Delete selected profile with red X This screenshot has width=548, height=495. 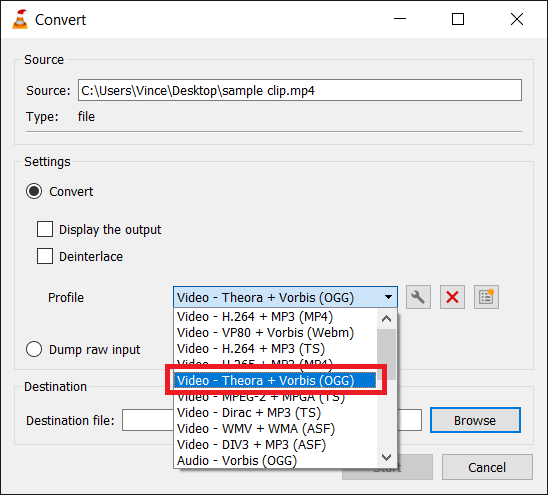point(452,297)
